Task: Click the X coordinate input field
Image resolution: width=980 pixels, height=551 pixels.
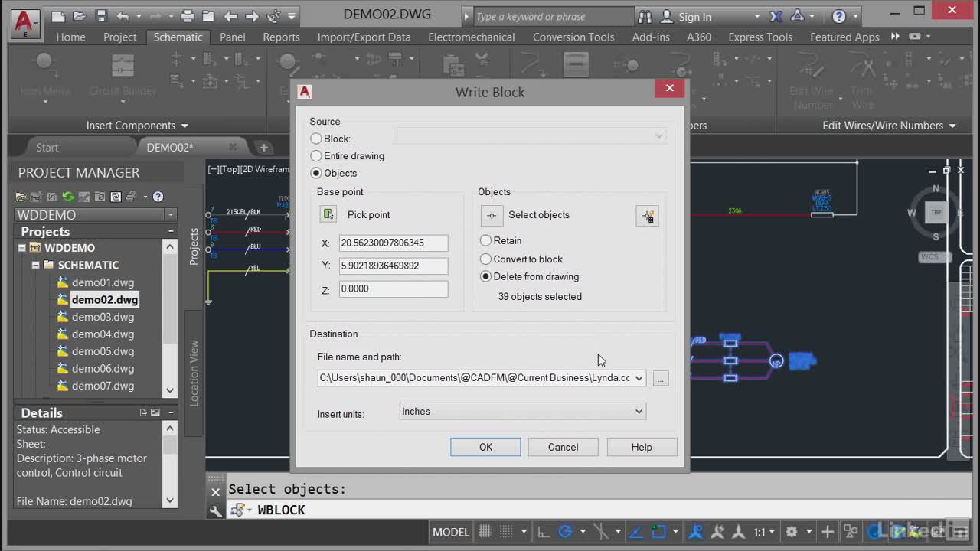Action: coord(393,243)
